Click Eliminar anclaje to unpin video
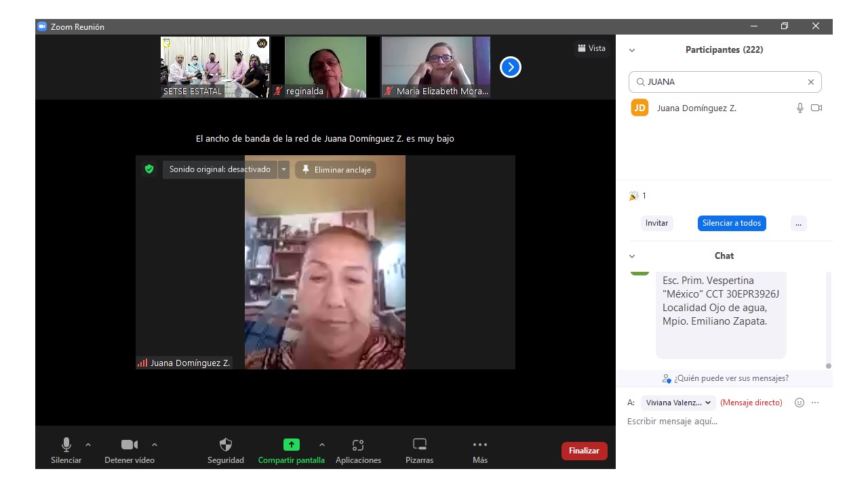This screenshot has width=868, height=488. point(336,170)
